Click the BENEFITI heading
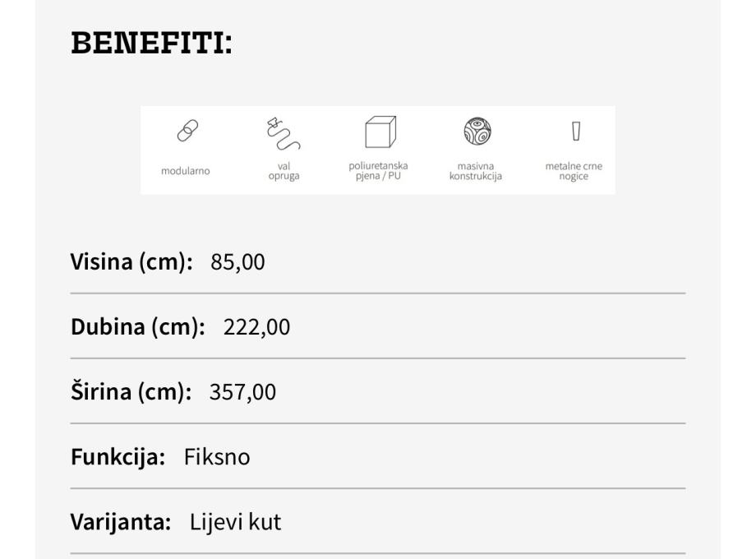Viewport: 756px width, 559px height. coord(152,44)
